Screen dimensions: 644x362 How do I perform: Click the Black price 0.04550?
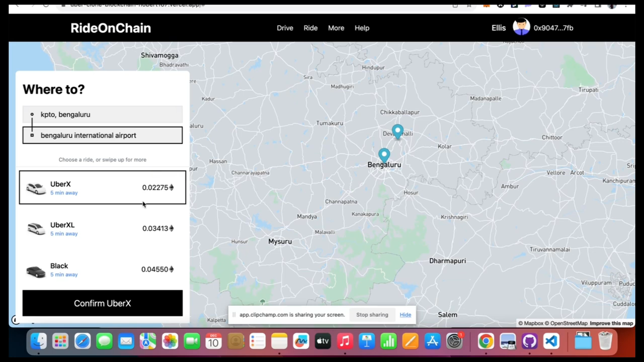tap(154, 269)
